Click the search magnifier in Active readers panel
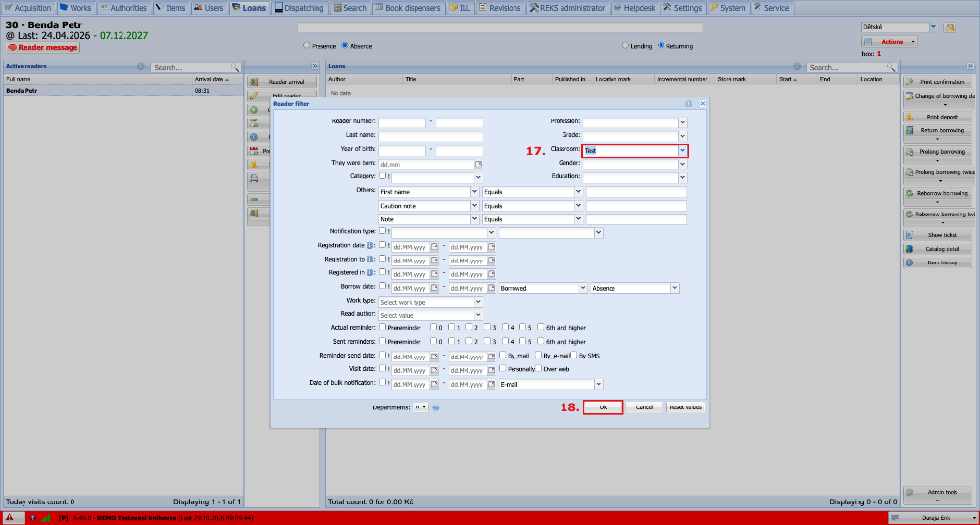The width and height of the screenshot is (980, 525). point(235,67)
